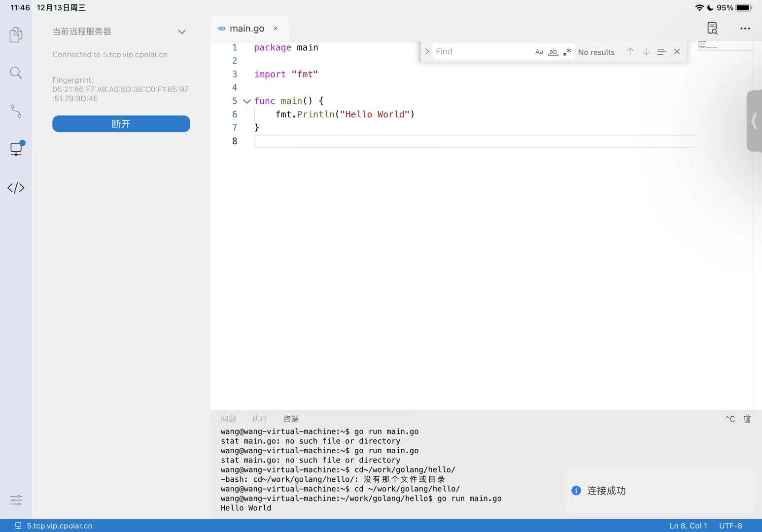Screen dimensions: 762x532
Task: Collapse func main code fold arrow
Action: pyautogui.click(x=247, y=101)
